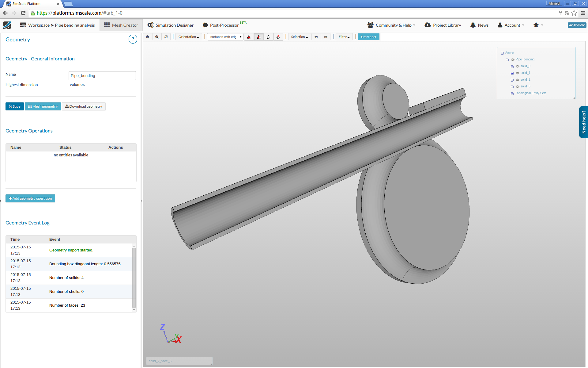The image size is (588, 368).
Task: Toggle visibility of solid_2
Action: coord(518,80)
